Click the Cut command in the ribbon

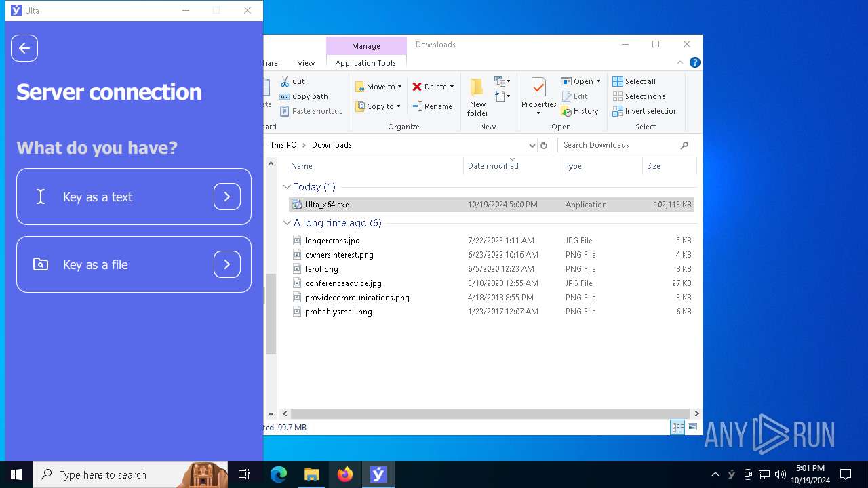[292, 81]
